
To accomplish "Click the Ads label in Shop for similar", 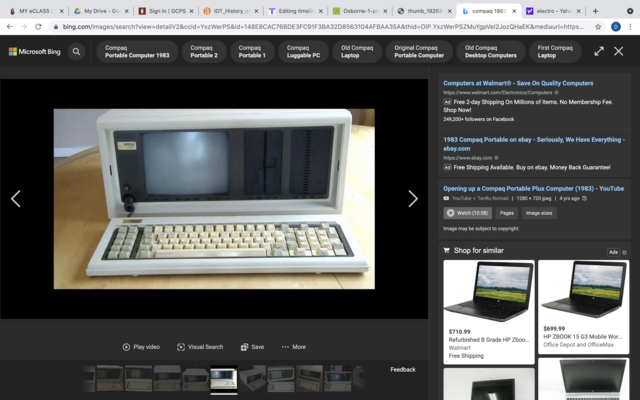I will (613, 252).
